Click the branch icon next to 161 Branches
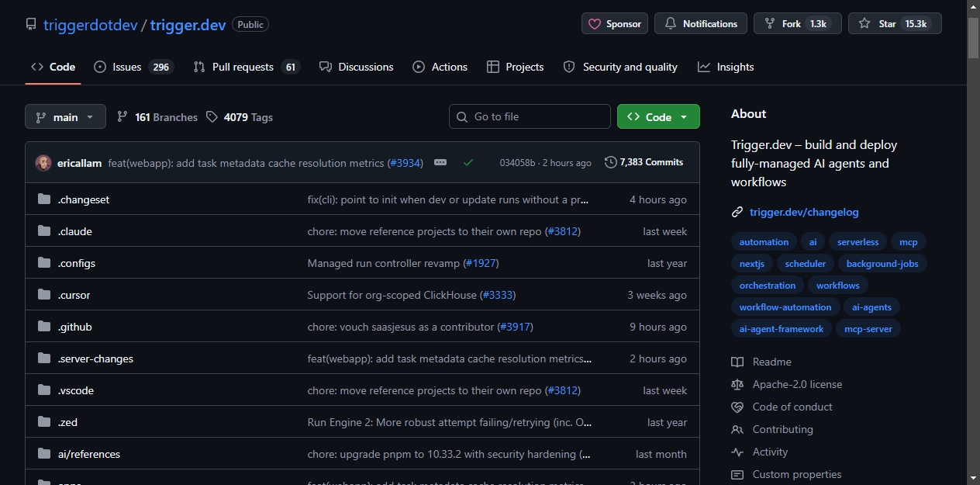980x485 pixels. [122, 116]
